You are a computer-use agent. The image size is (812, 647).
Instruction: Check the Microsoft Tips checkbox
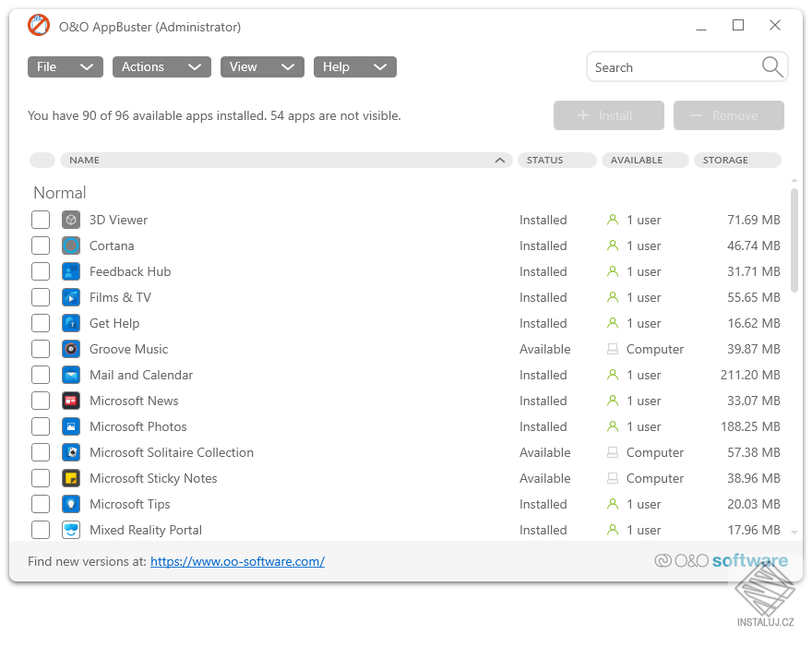pos(41,504)
